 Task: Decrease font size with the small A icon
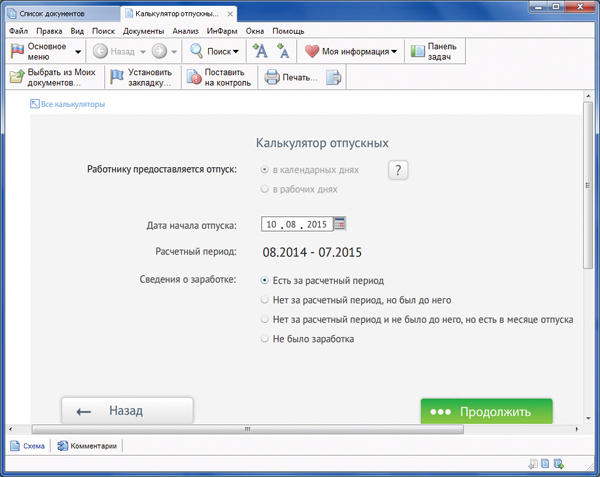[283, 51]
